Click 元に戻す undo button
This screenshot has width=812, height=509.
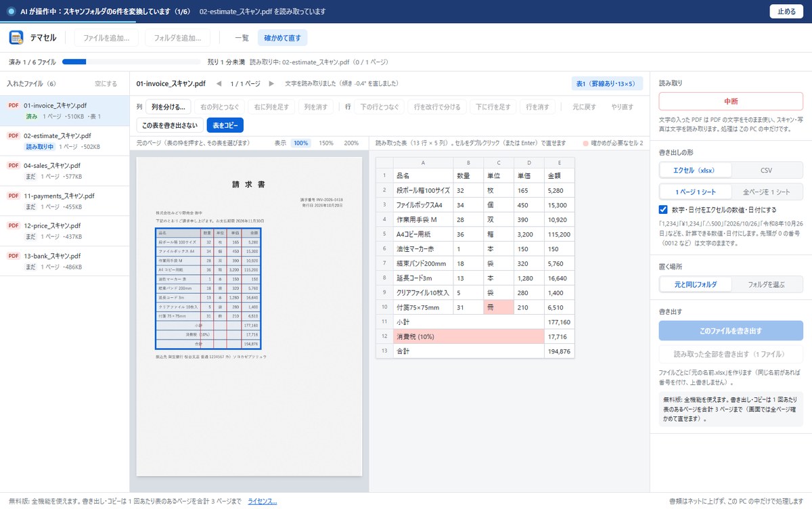click(585, 107)
